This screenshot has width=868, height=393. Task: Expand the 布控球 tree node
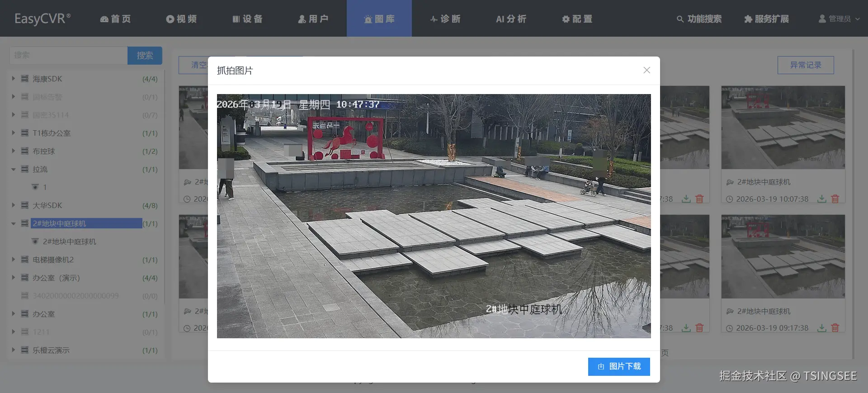click(13, 151)
